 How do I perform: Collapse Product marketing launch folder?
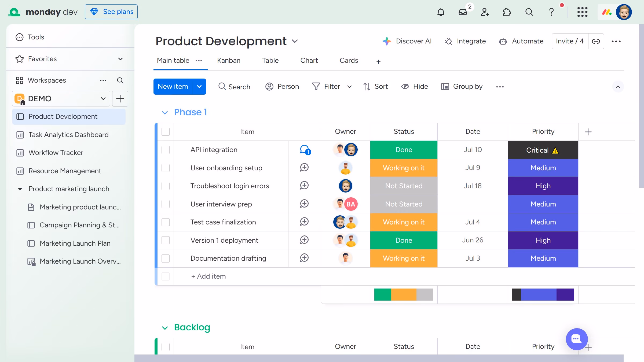click(x=20, y=189)
